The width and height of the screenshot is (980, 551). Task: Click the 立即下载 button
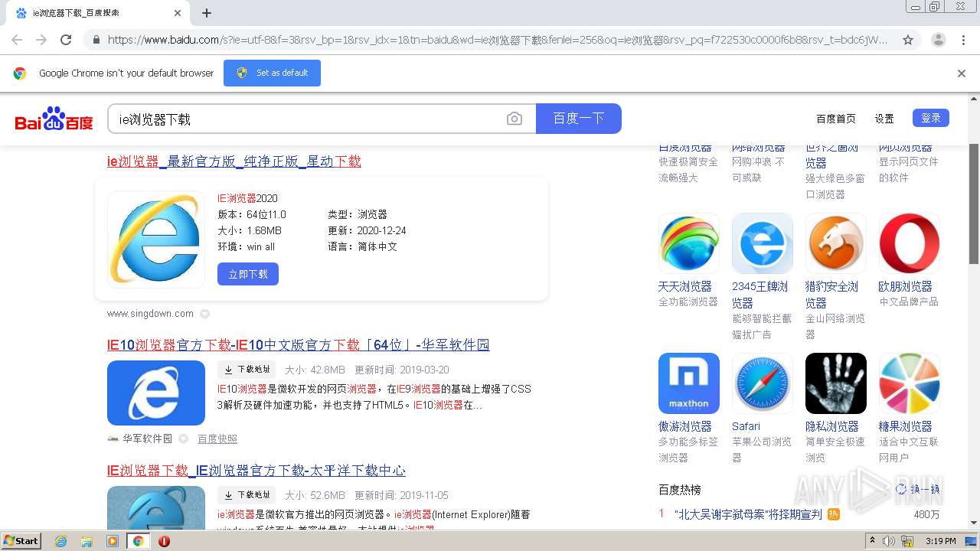(248, 274)
